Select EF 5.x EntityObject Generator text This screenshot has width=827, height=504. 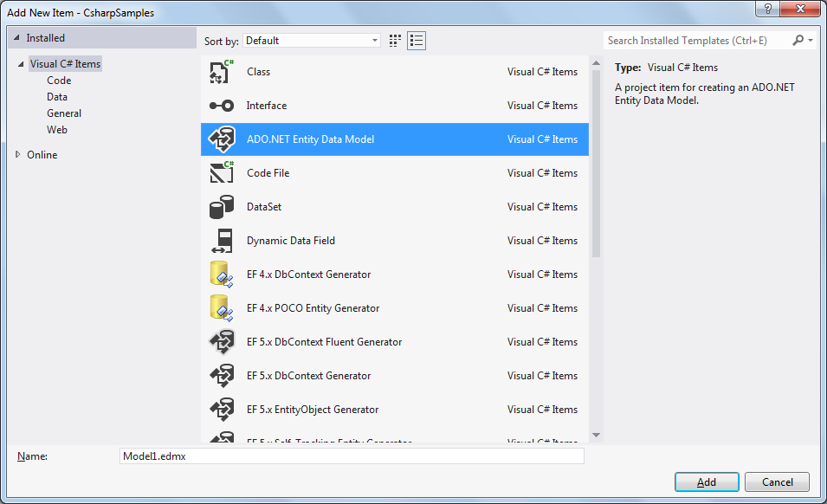[x=313, y=409]
